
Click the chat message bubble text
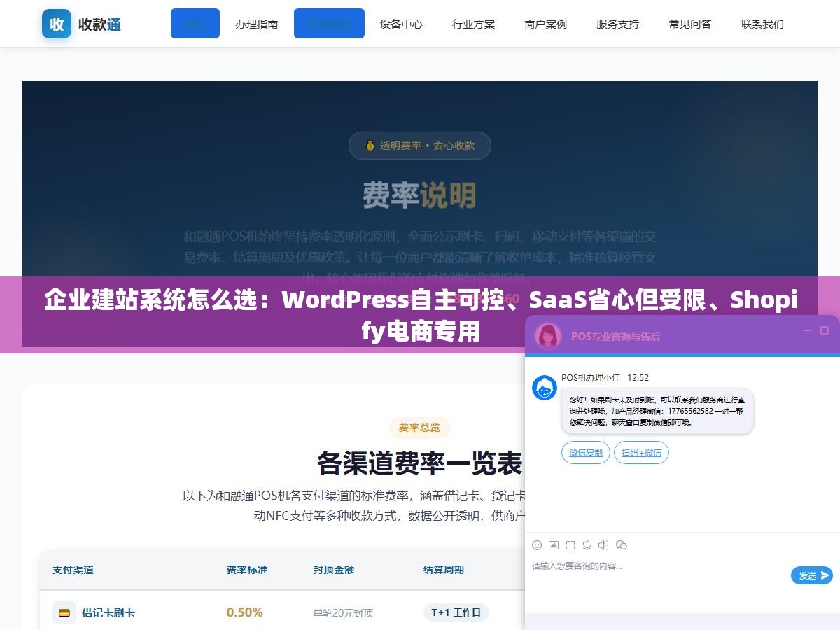click(657, 411)
